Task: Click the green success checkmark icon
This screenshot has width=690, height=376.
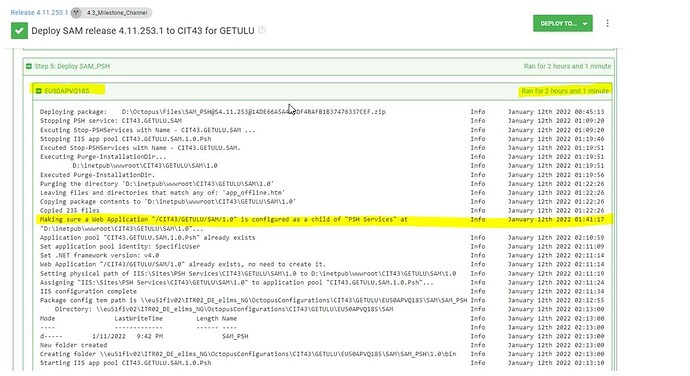Action: click(19, 31)
